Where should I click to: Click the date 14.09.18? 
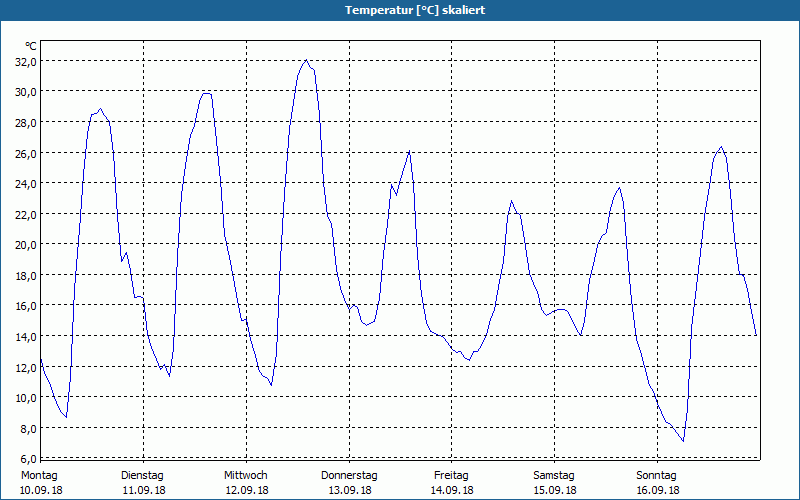click(452, 491)
